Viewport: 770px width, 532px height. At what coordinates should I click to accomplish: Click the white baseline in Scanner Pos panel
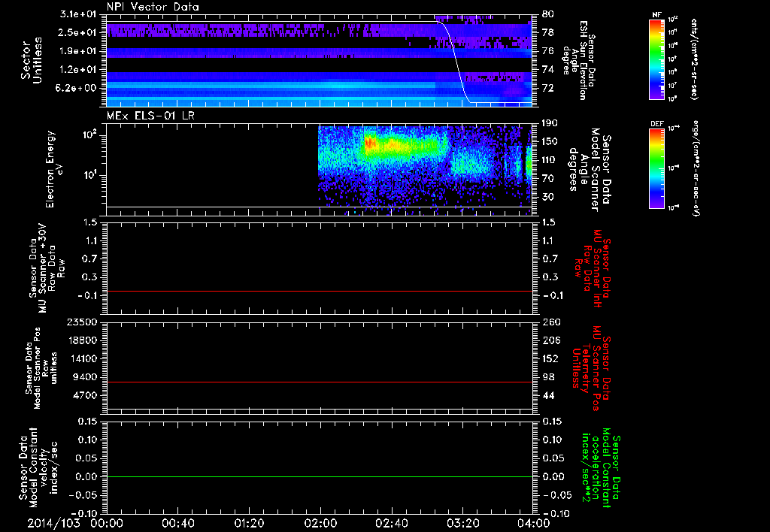tap(319, 409)
